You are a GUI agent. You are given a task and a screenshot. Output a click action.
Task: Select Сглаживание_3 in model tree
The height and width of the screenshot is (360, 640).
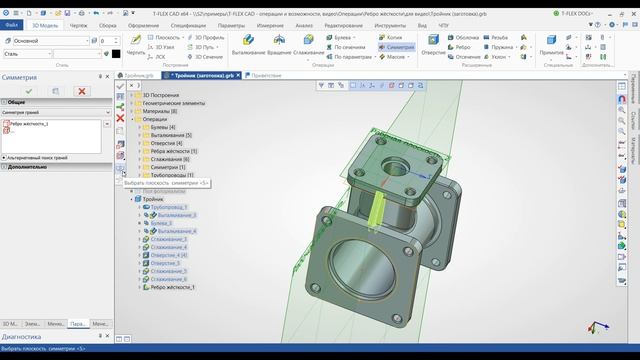(x=169, y=239)
